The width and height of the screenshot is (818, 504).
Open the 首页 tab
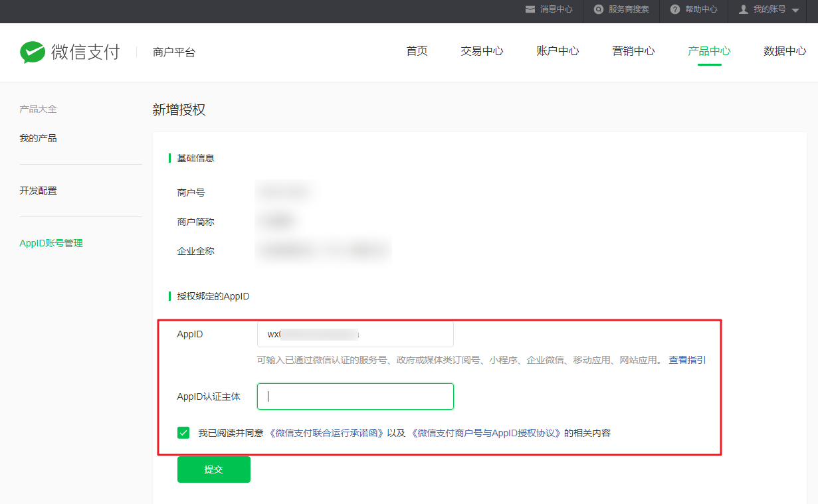pos(417,51)
